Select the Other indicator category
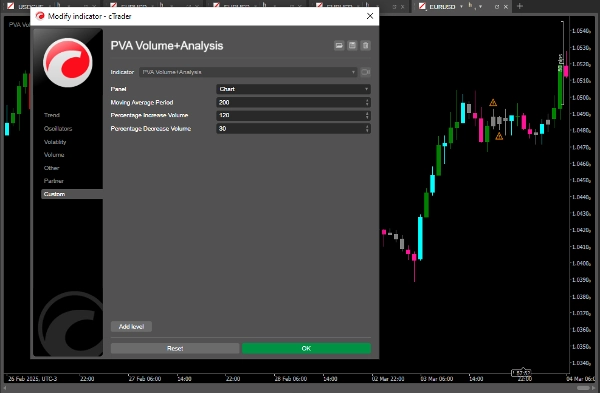600x393 pixels. point(51,168)
